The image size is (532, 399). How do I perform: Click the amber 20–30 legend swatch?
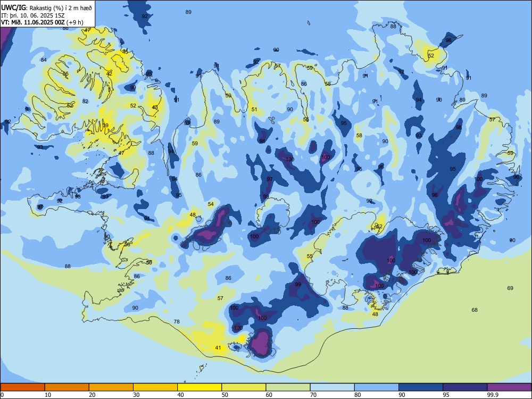[x=111, y=387]
